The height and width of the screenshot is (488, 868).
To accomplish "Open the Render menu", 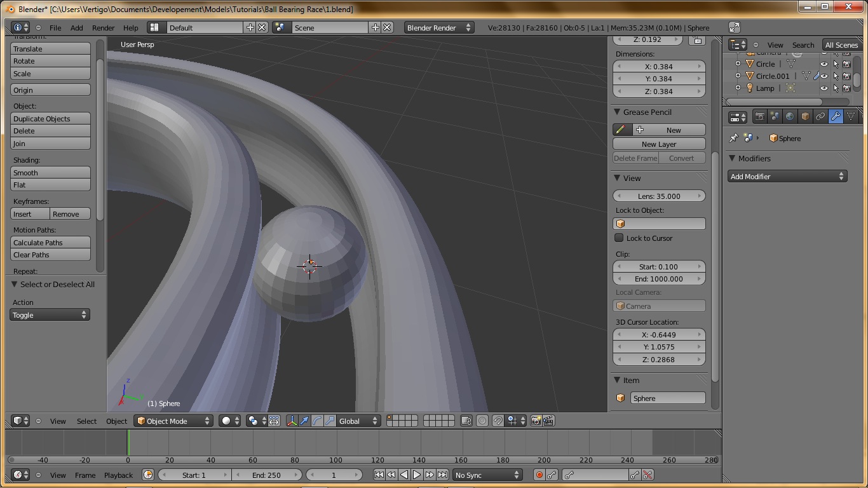I will tap(103, 28).
